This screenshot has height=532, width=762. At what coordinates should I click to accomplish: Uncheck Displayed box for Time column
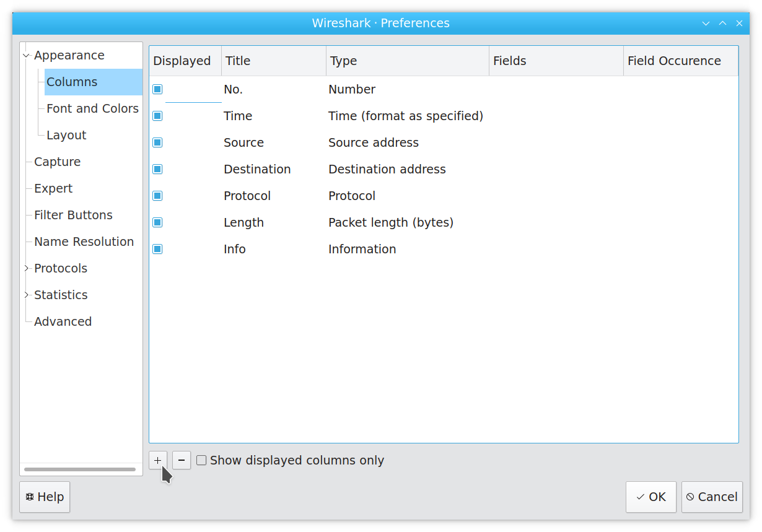157,116
